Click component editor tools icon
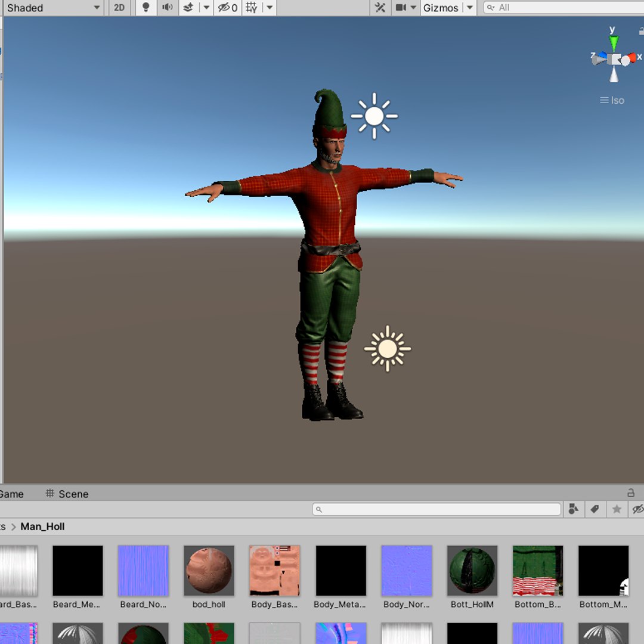Image resolution: width=644 pixels, height=644 pixels. (x=380, y=8)
